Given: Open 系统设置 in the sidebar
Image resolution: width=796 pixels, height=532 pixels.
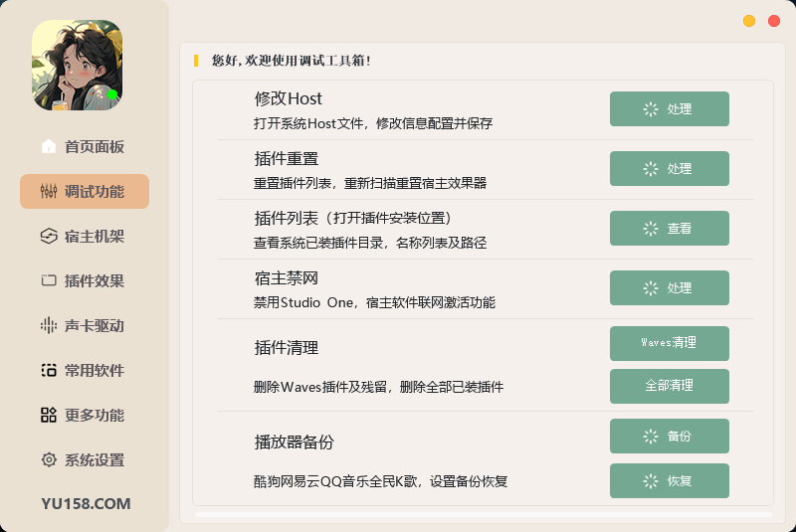Looking at the screenshot, I should pos(85,459).
